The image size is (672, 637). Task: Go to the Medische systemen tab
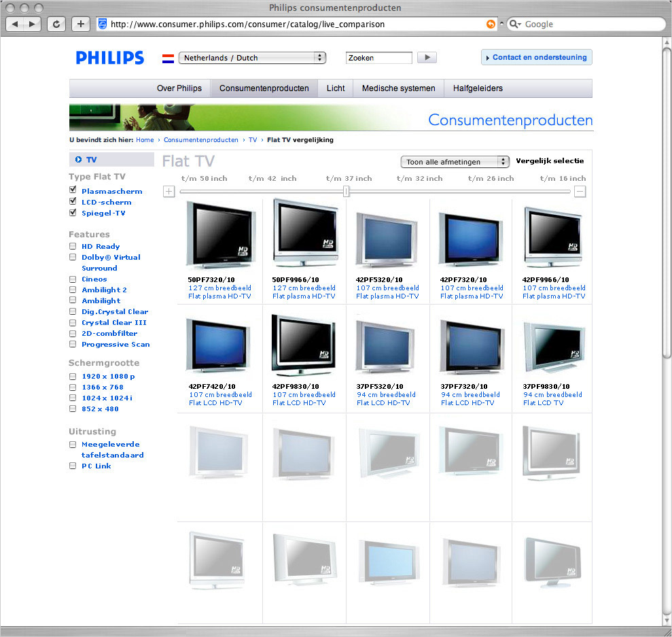coord(399,88)
